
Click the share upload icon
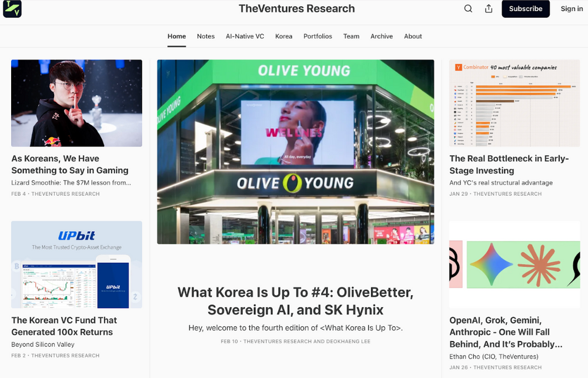489,9
